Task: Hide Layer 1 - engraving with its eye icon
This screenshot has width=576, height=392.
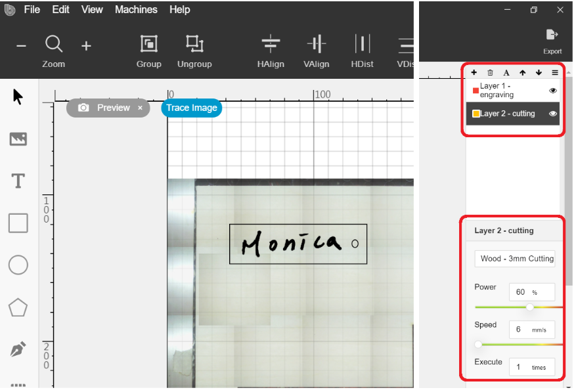Action: point(553,91)
